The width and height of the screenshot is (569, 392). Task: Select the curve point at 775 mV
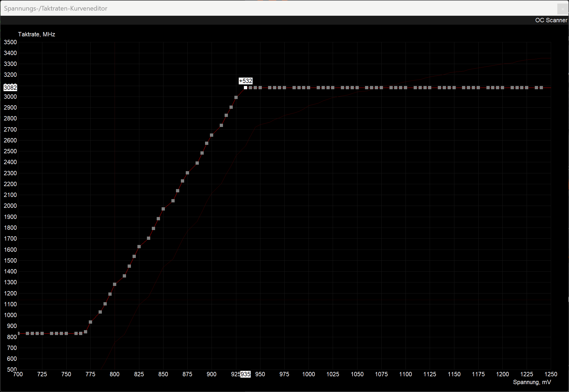coord(90,322)
